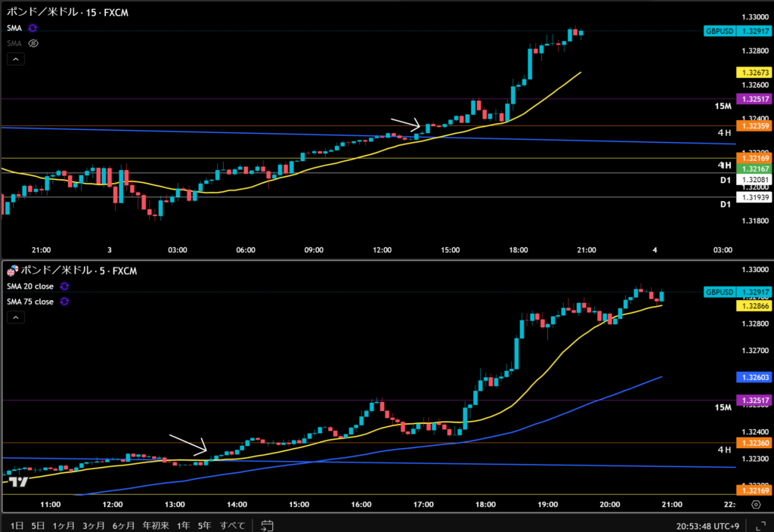Collapse the 15-minute chart indicator legend
Screen dimensions: 774x532
pos(16,58)
